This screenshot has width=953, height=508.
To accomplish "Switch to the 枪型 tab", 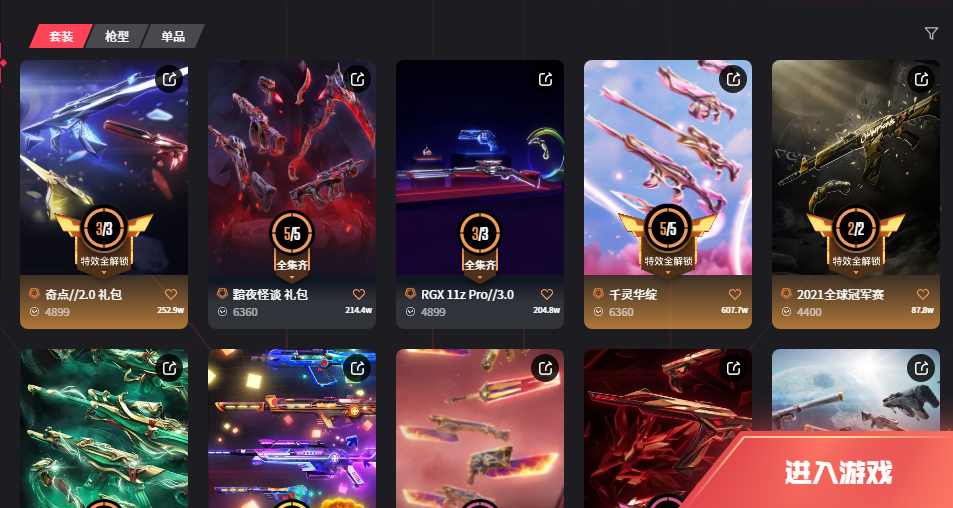I will coord(117,36).
